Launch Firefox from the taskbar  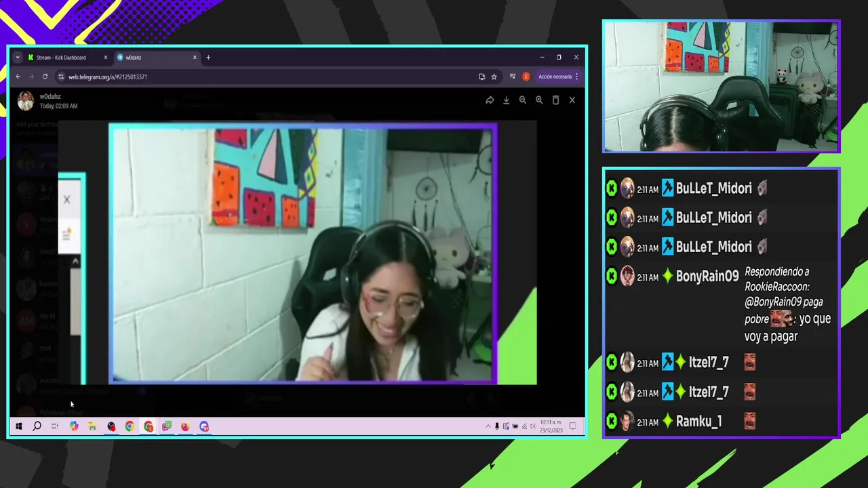click(185, 426)
